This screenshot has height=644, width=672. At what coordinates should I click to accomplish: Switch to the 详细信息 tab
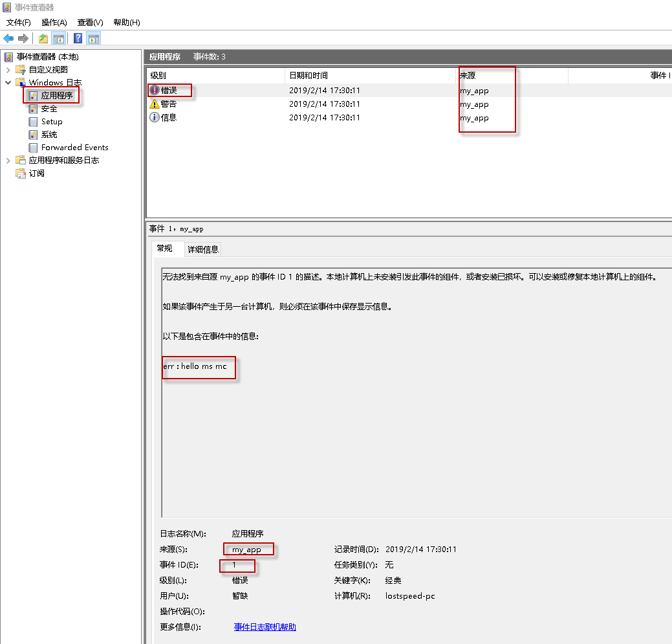(x=203, y=250)
